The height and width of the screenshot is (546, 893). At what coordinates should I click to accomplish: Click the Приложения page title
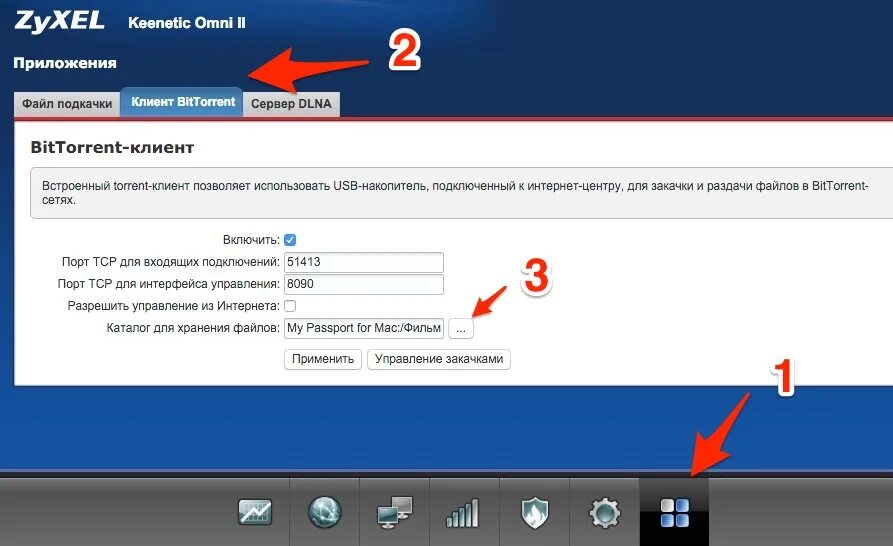tap(65, 63)
